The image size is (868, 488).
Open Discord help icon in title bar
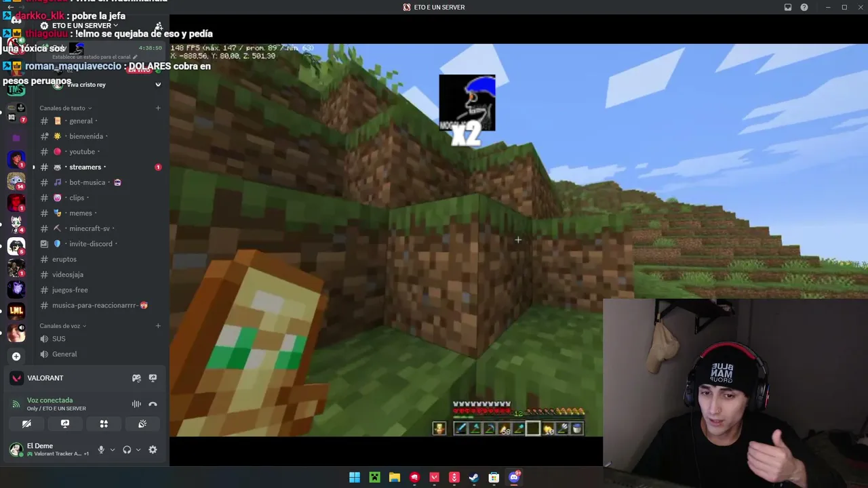[804, 7]
